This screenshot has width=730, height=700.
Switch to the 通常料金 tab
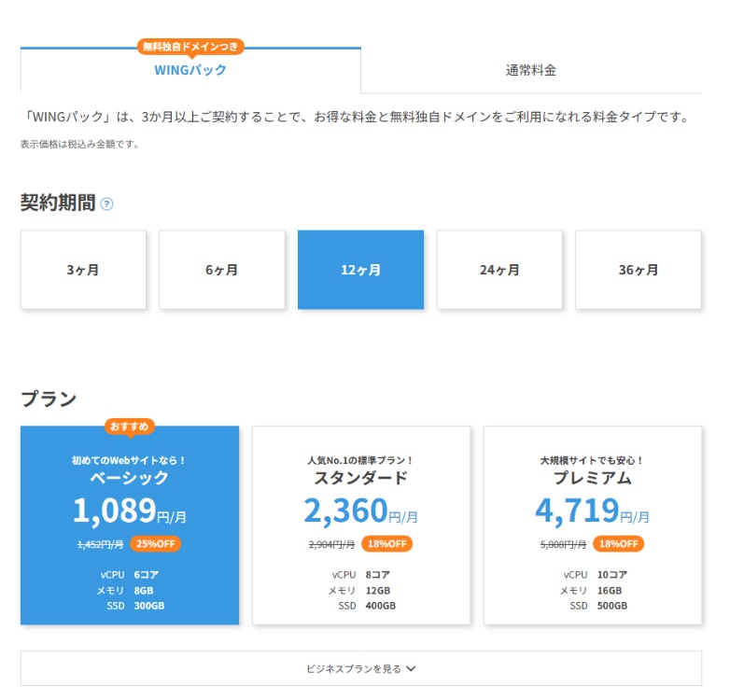tap(531, 70)
